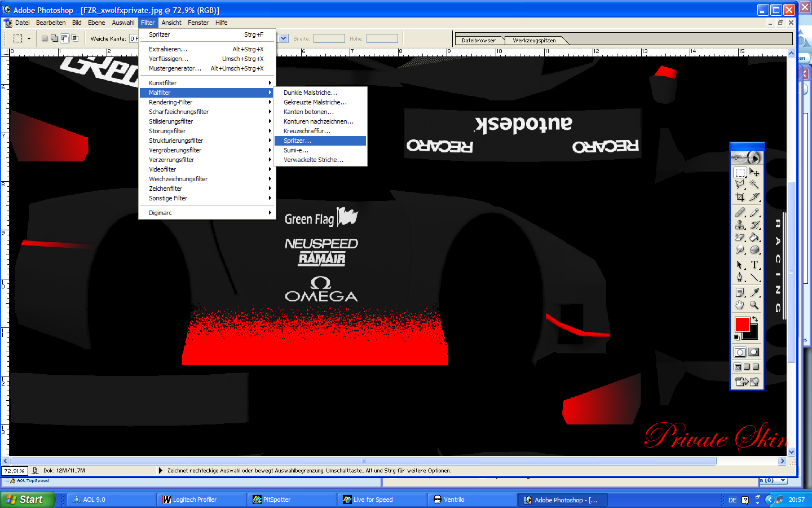Select the Smudge tool

click(x=740, y=249)
